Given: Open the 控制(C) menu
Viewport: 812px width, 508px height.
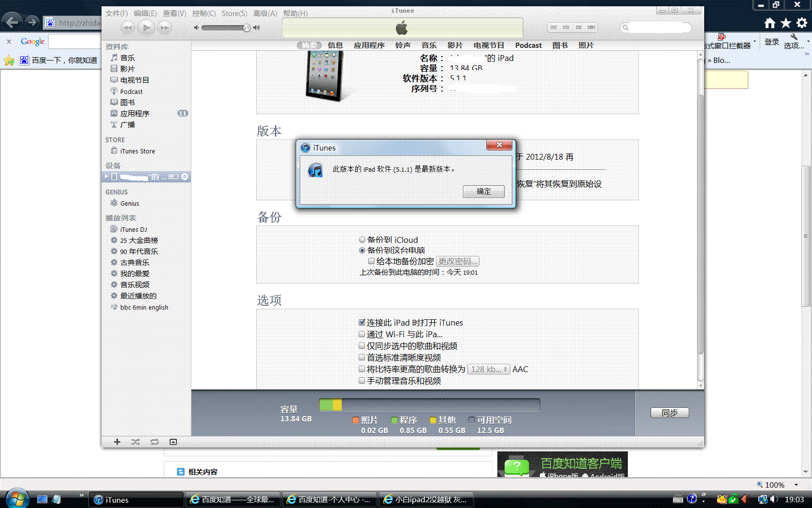Looking at the screenshot, I should point(204,13).
